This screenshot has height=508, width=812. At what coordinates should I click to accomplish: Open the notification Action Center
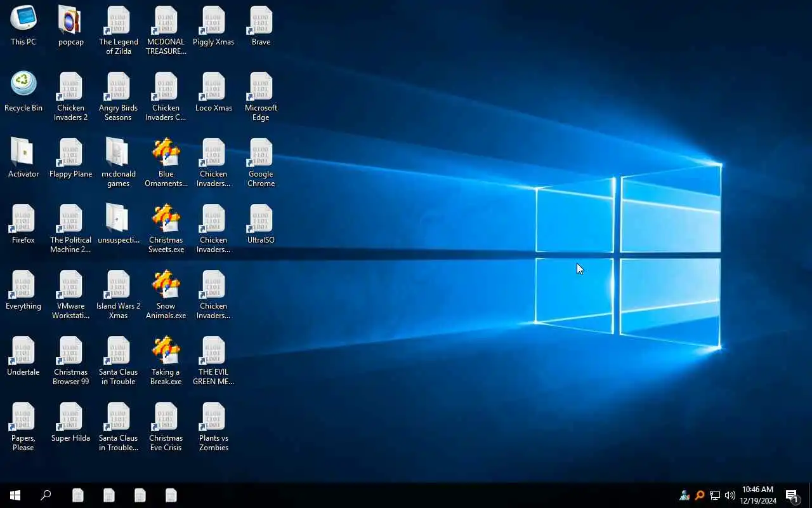pyautogui.click(x=792, y=495)
